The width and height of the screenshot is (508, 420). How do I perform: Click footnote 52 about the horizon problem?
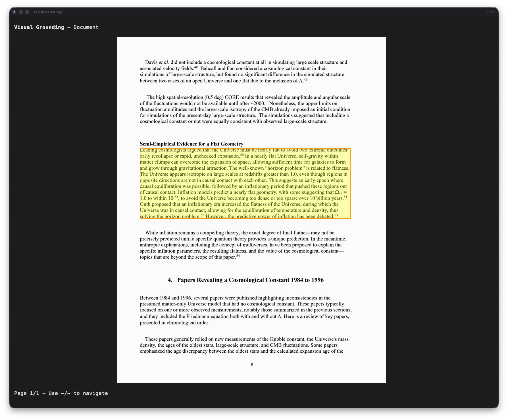click(x=202, y=215)
